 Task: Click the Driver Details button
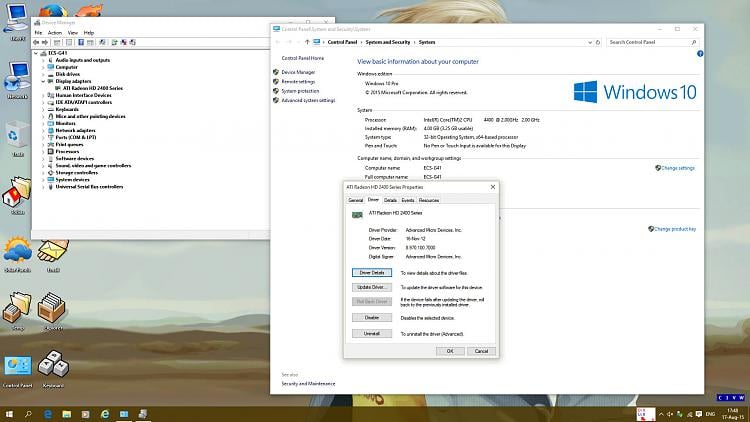[372, 273]
